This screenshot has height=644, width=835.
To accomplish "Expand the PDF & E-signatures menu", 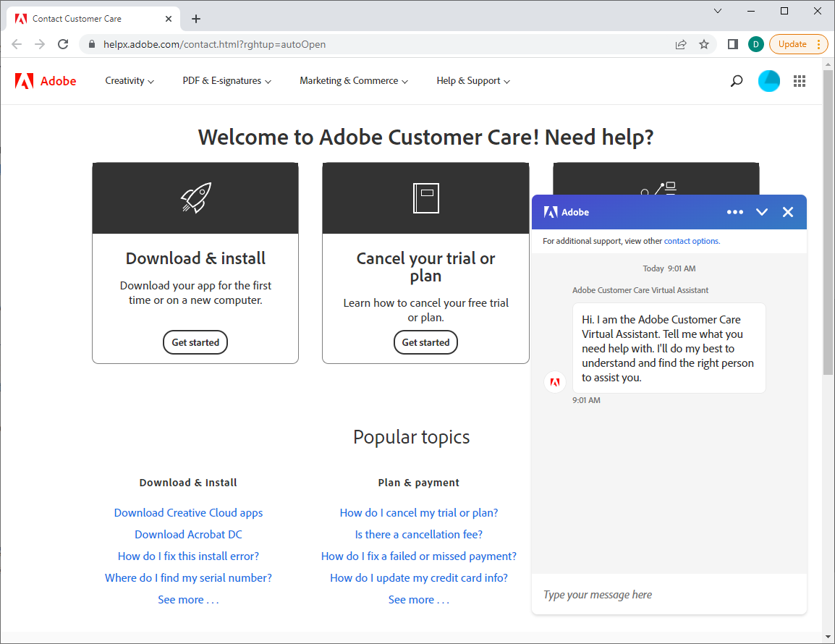I will pyautogui.click(x=226, y=80).
